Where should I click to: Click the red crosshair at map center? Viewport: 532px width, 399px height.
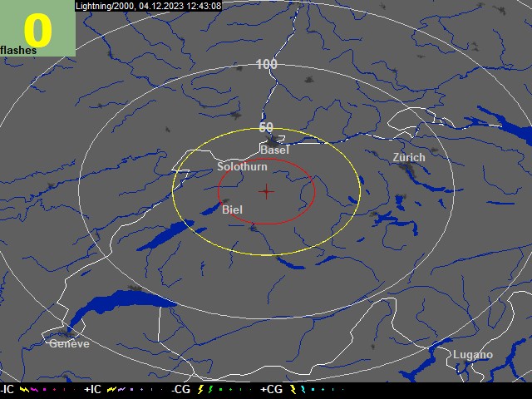point(266,191)
